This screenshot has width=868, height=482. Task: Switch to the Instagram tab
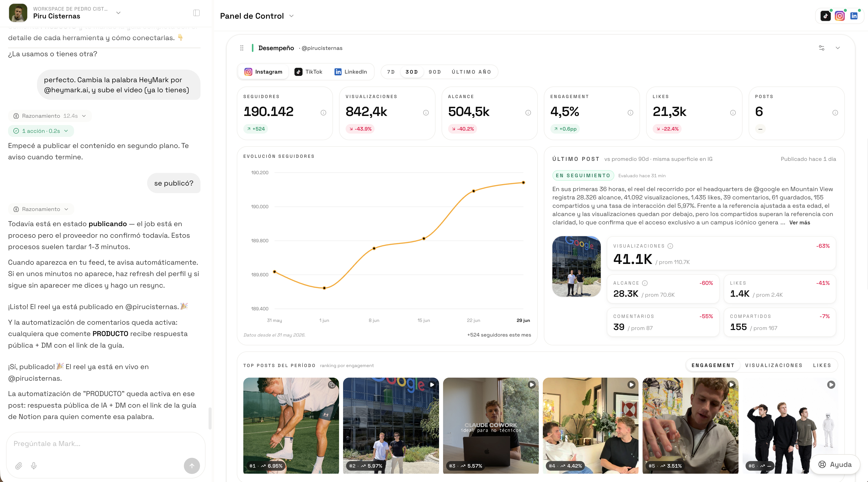pos(263,72)
